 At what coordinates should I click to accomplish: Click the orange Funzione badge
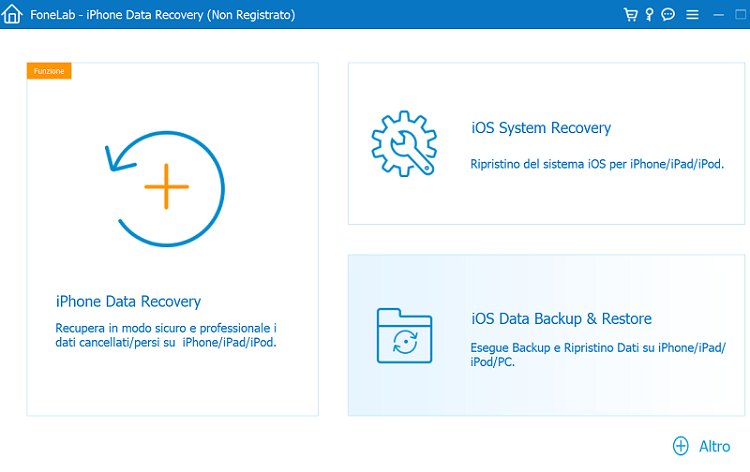49,70
